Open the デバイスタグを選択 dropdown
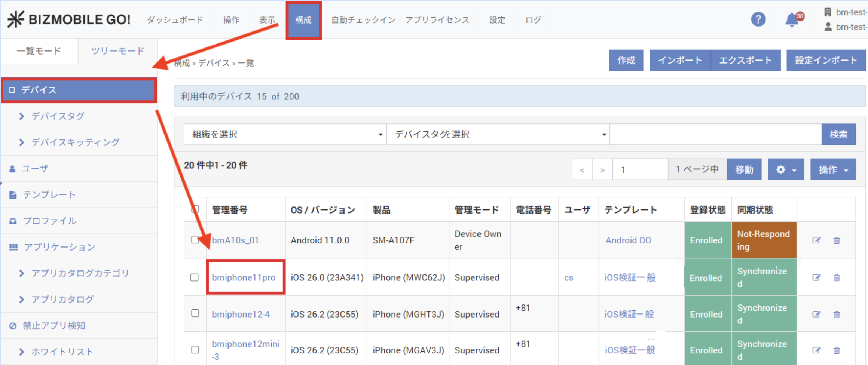The height and width of the screenshot is (365, 868). point(498,134)
